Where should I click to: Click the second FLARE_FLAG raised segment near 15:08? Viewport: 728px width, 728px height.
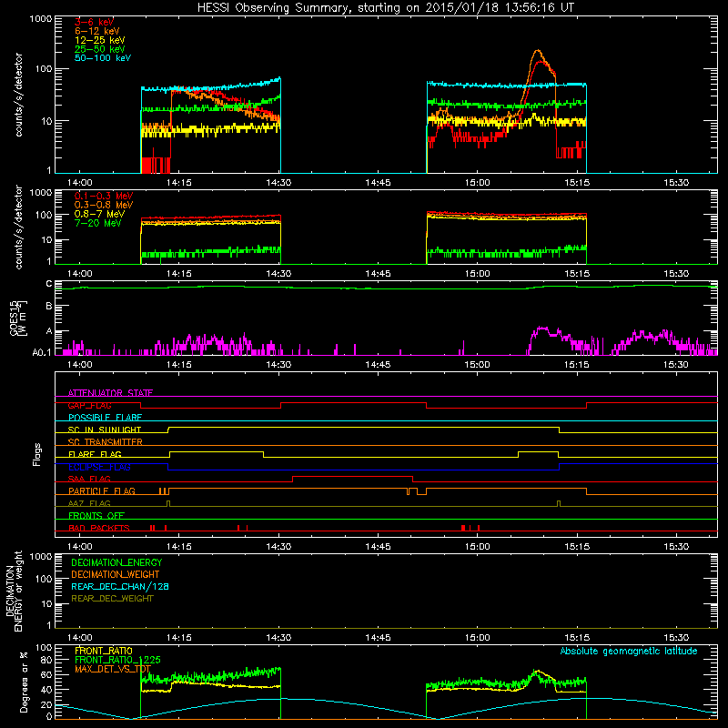538,451
